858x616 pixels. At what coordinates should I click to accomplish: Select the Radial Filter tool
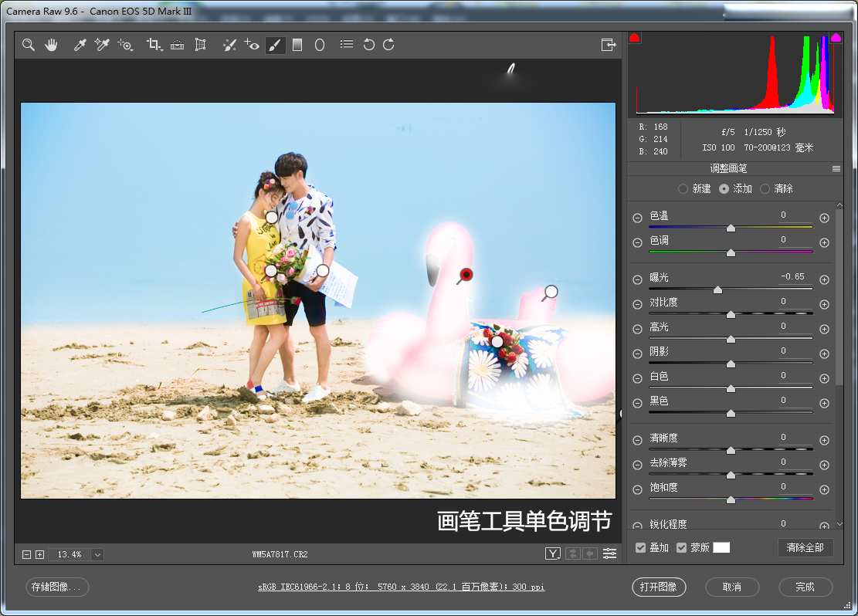click(x=320, y=45)
